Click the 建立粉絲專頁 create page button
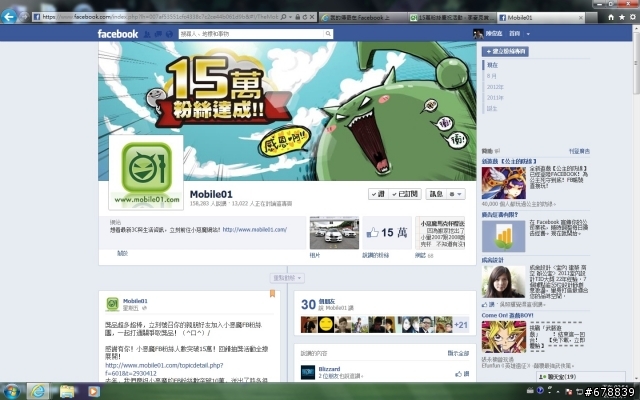This screenshot has height=400, width=640. 505,51
